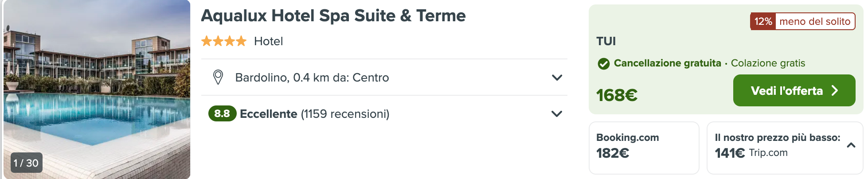
Task: Expand the Eccellente reviews chevron
Action: tap(557, 114)
